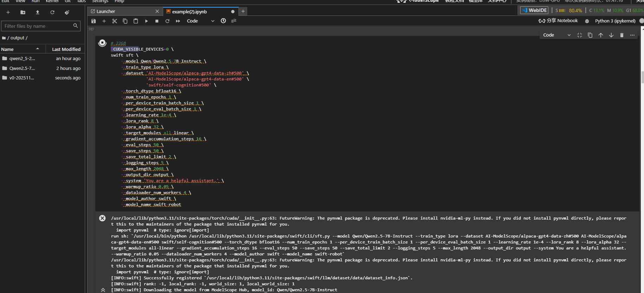
Task: Open a new launcher with the plus icon
Action: (8, 12)
